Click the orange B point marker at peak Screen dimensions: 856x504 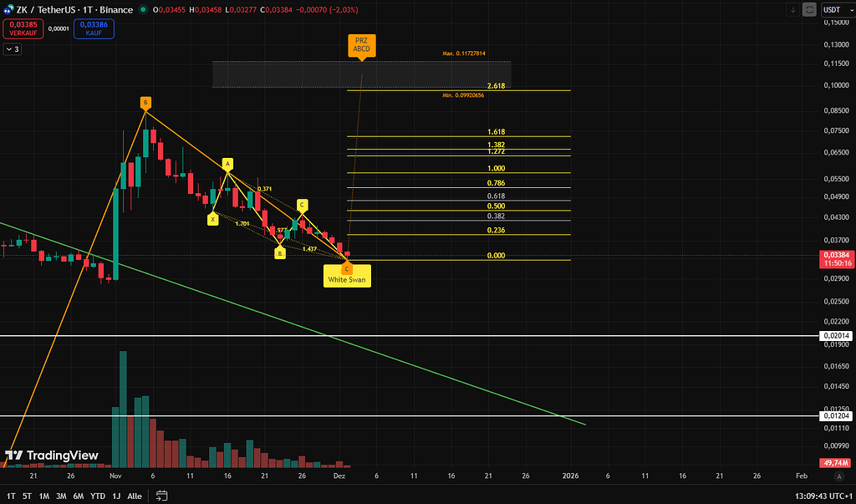coord(145,103)
